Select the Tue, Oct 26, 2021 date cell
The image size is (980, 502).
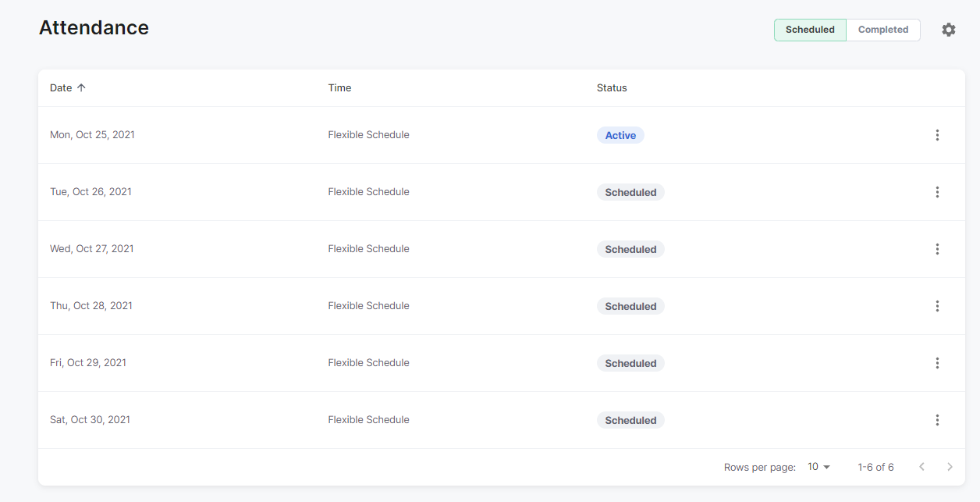[91, 191]
